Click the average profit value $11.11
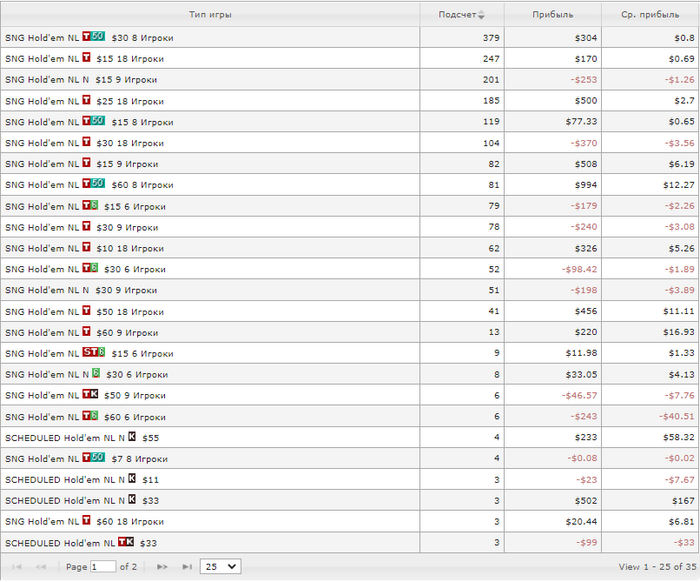 click(679, 312)
